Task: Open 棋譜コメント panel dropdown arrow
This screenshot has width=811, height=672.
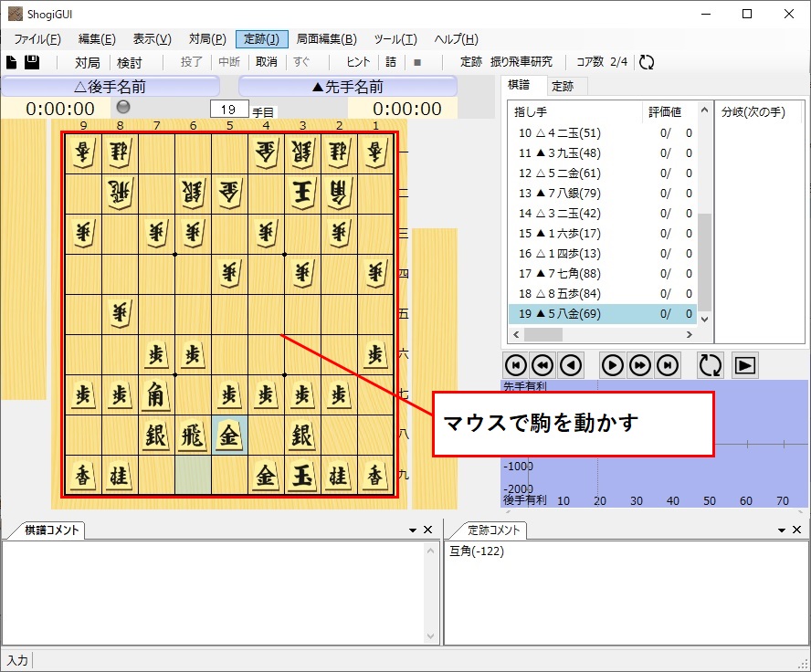Action: click(x=413, y=530)
